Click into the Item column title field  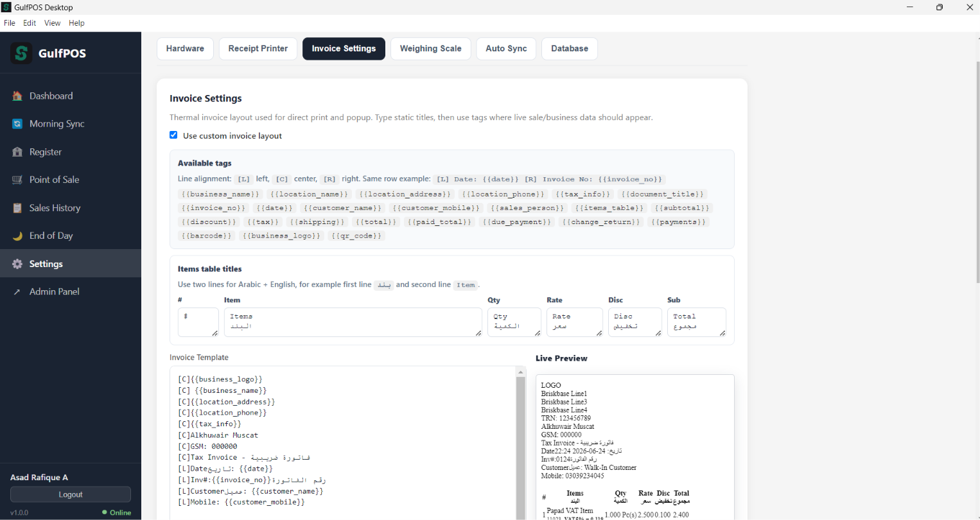353,322
